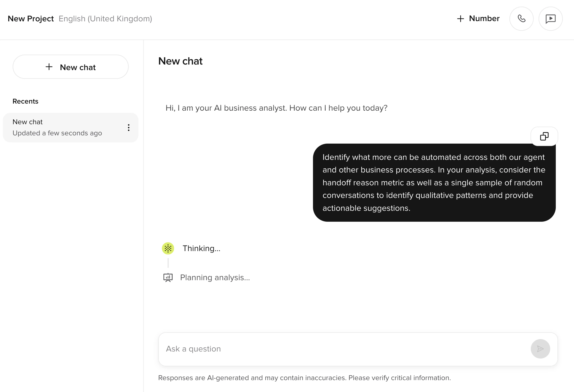This screenshot has height=392, width=574.
Task: Click the dark user message bubble
Action: tap(434, 183)
